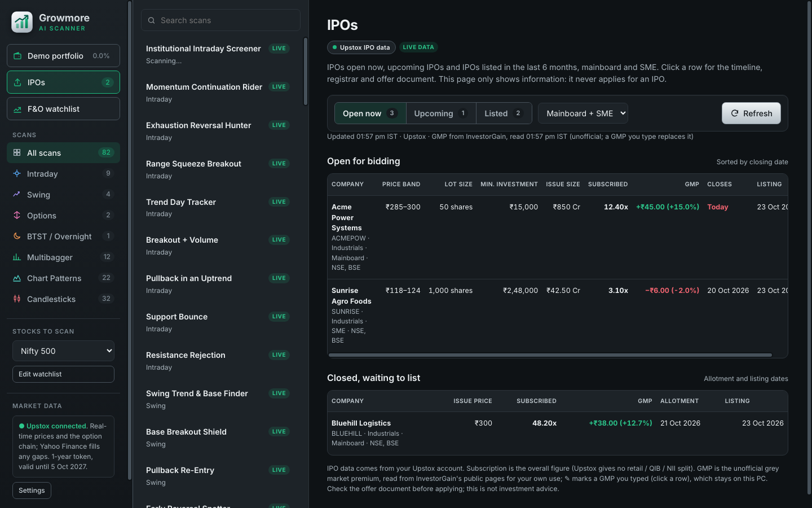The width and height of the screenshot is (812, 508).
Task: Click the Edit watchlist button
Action: pos(63,374)
